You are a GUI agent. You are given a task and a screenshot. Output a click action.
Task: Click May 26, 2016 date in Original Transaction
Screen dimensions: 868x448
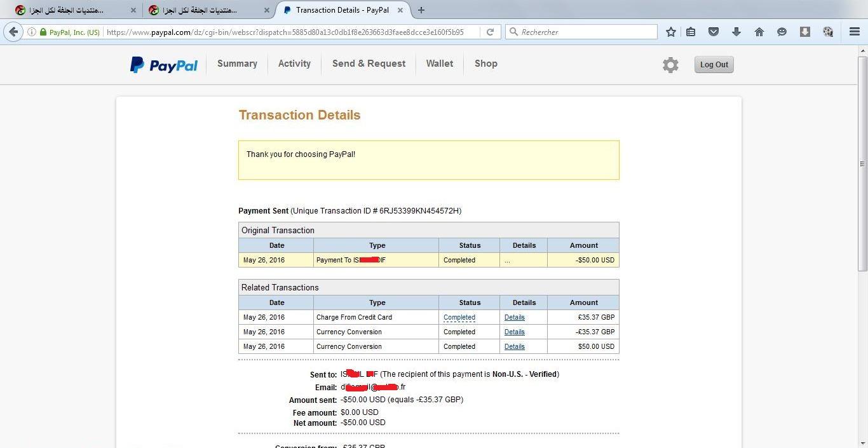(264, 260)
